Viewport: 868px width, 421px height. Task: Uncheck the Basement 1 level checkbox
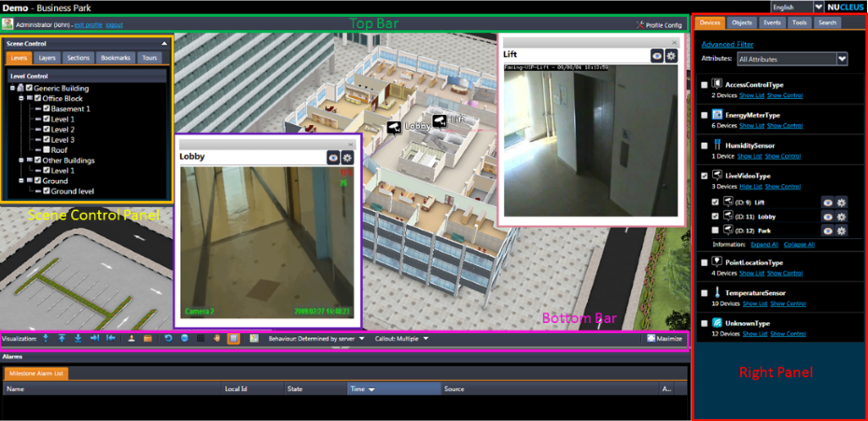pyautogui.click(x=47, y=108)
